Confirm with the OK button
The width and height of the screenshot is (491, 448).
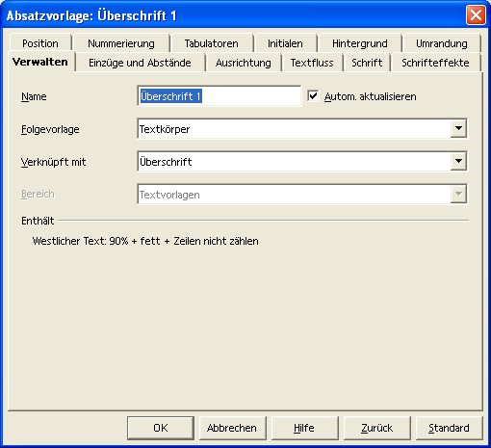coord(161,428)
